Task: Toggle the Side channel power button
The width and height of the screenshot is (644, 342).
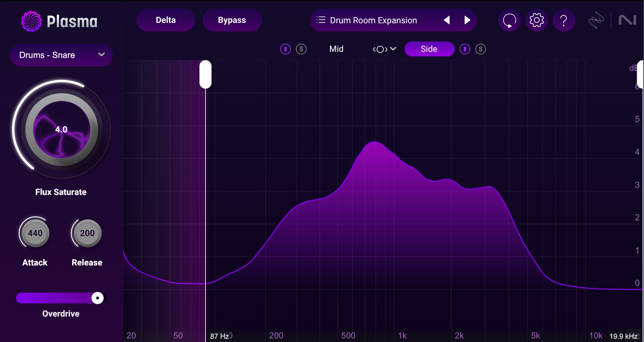Action: tap(465, 49)
